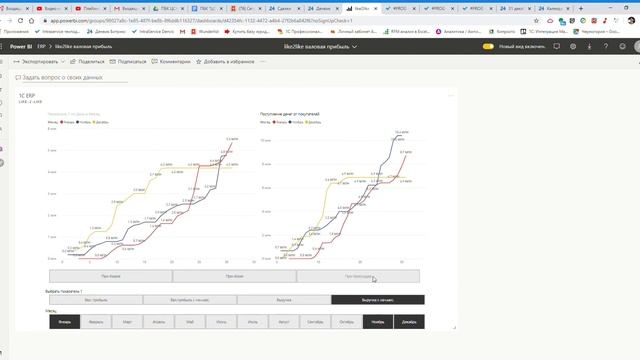Open more options ellipsis in action bar
The height and width of the screenshot is (360, 640).
262,62
